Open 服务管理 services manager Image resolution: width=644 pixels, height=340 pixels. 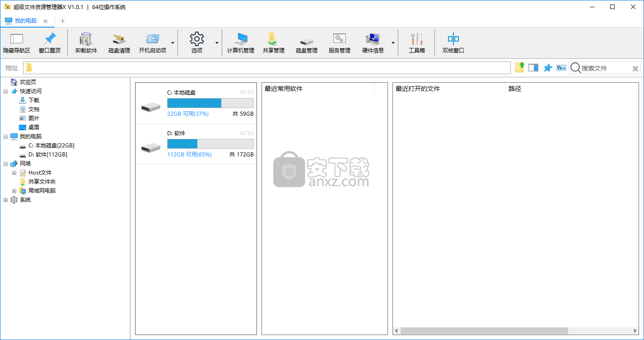pos(340,43)
